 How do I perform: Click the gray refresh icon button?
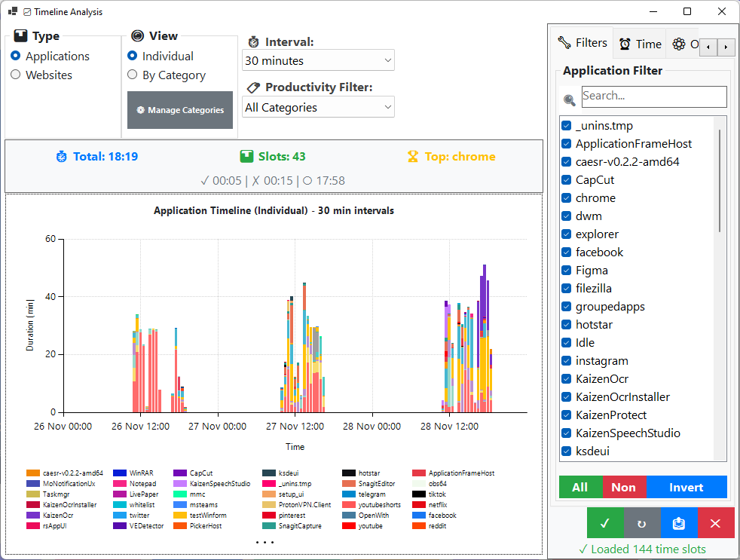[x=642, y=523]
